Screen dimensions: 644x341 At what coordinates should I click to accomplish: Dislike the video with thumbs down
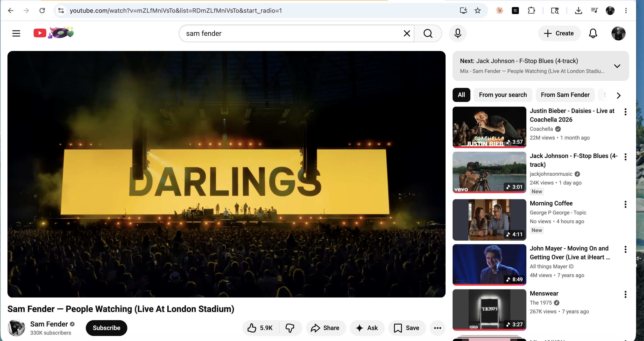(x=290, y=328)
